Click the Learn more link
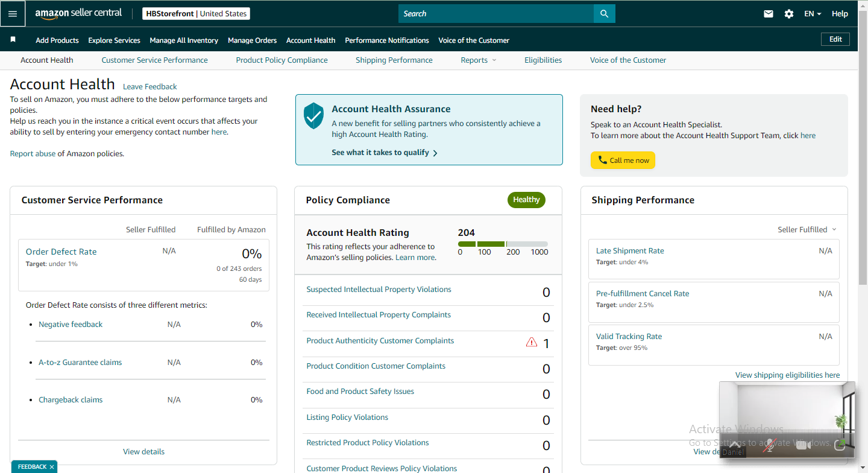This screenshot has height=473, width=868. tap(415, 258)
